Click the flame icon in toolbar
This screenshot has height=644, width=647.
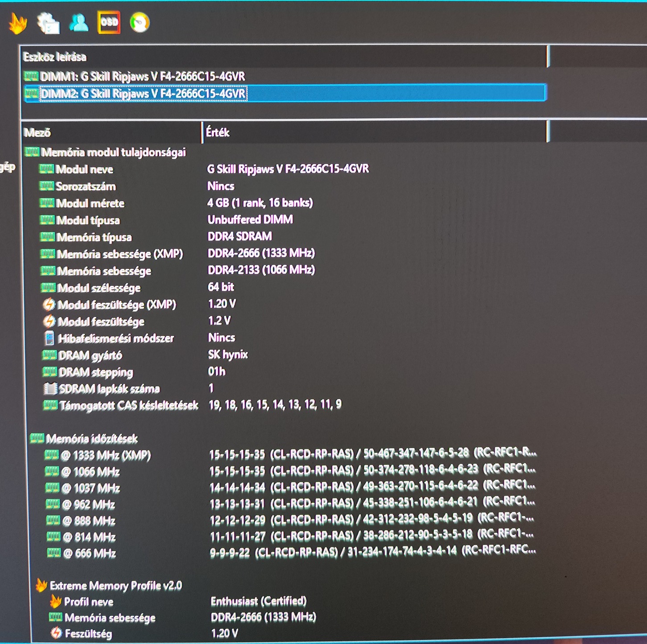(18, 23)
